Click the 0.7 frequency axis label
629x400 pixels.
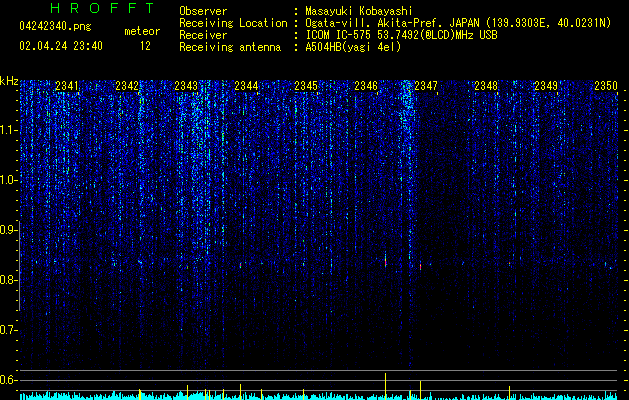8,330
